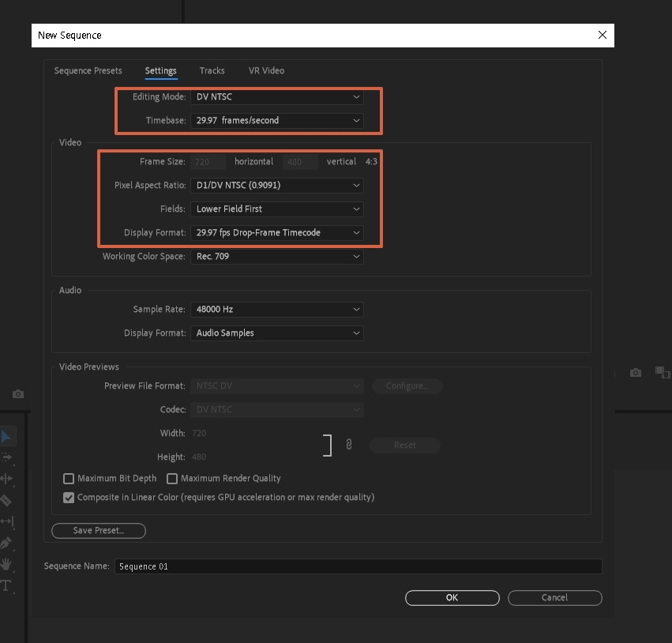Click the vertical frame size field 480

(x=300, y=162)
